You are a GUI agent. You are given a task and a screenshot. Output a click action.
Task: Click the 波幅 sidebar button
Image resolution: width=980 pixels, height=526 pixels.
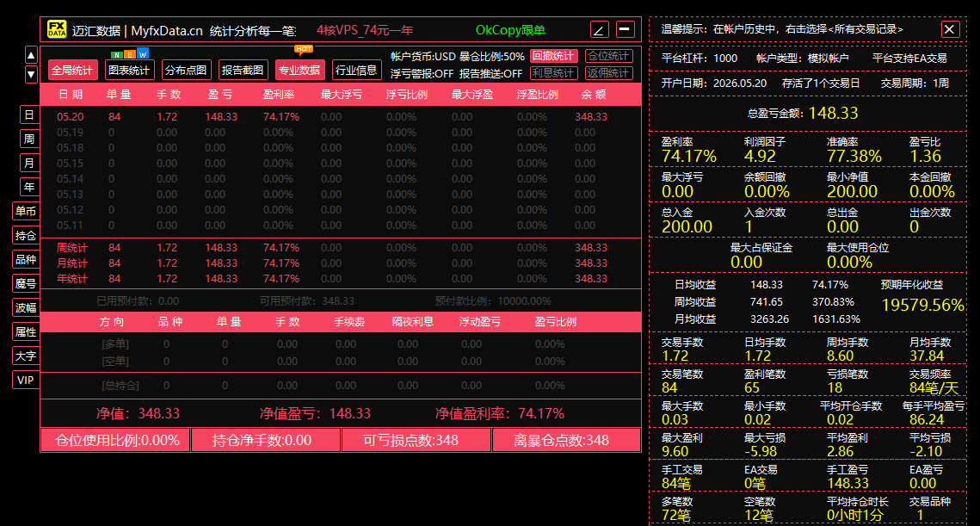[x=27, y=307]
